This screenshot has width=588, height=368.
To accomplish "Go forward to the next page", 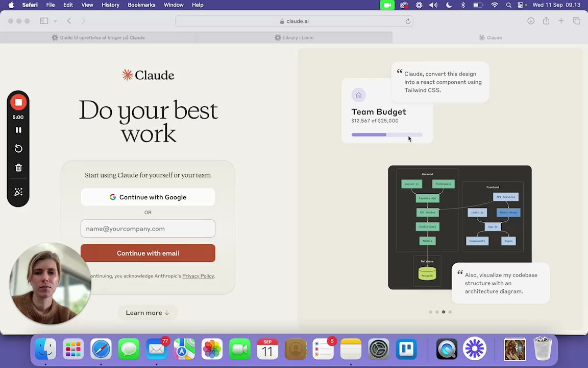I will 83,21.
